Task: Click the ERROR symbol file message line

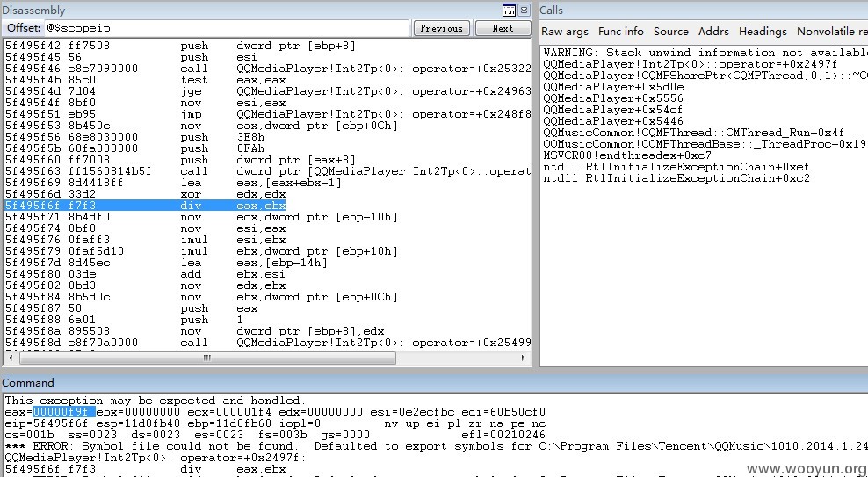Action: (x=437, y=446)
